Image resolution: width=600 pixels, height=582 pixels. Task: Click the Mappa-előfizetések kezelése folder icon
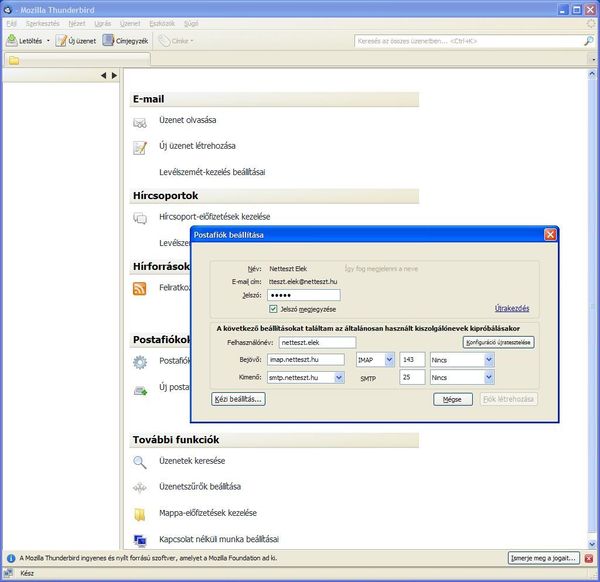pyautogui.click(x=140, y=514)
